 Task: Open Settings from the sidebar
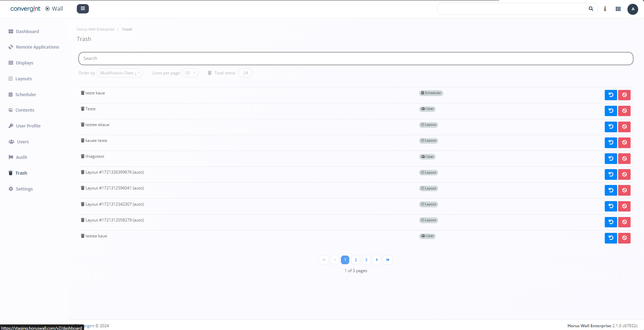24,189
